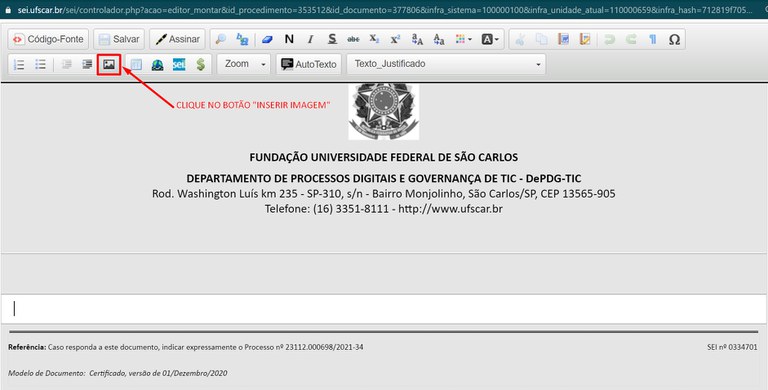Screen dimensions: 768x390
Task: Open the Find magnifier tool
Action: pyautogui.click(x=221, y=39)
